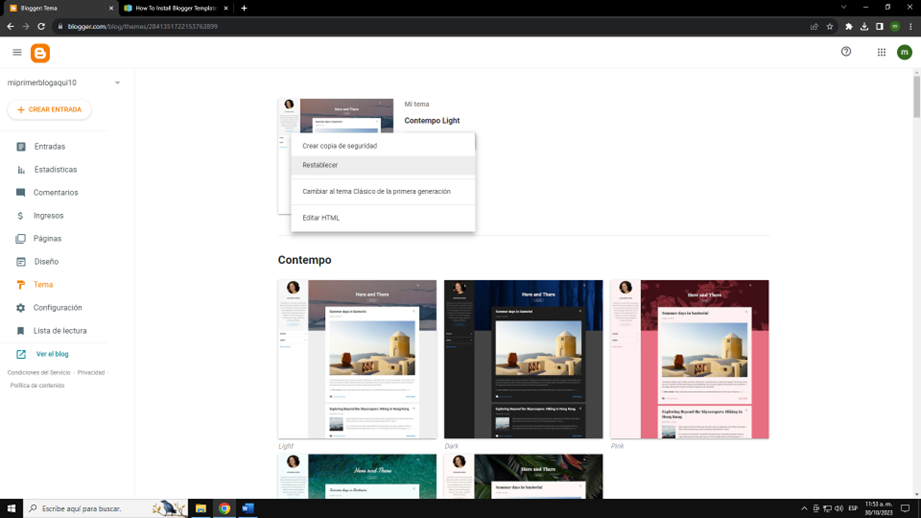
Task: Open a new browser tab
Action: 244,8
